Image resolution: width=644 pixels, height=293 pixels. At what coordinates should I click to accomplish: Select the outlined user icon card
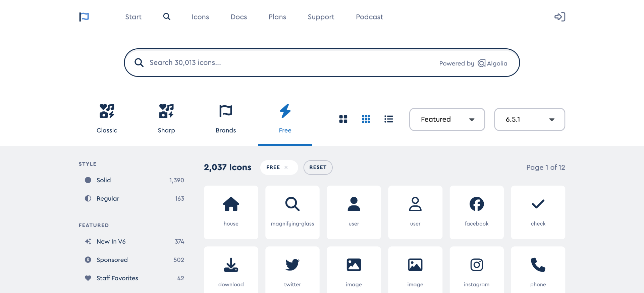(x=415, y=212)
